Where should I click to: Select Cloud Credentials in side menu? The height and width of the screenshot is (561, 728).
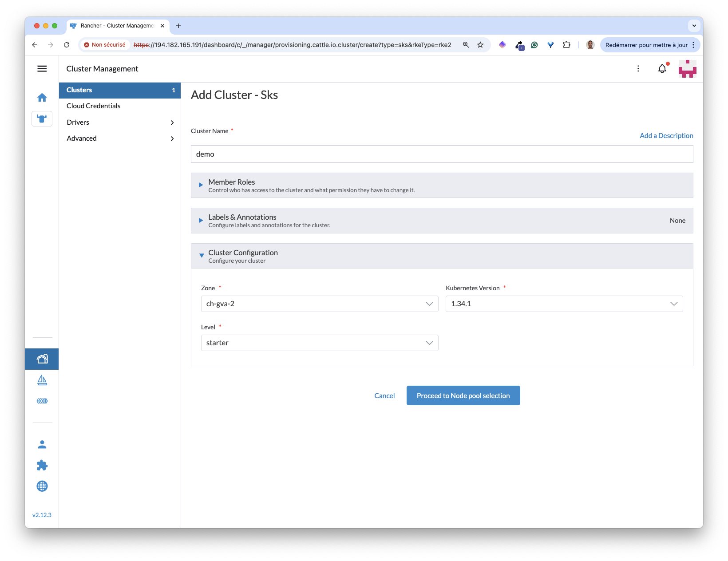coord(94,106)
